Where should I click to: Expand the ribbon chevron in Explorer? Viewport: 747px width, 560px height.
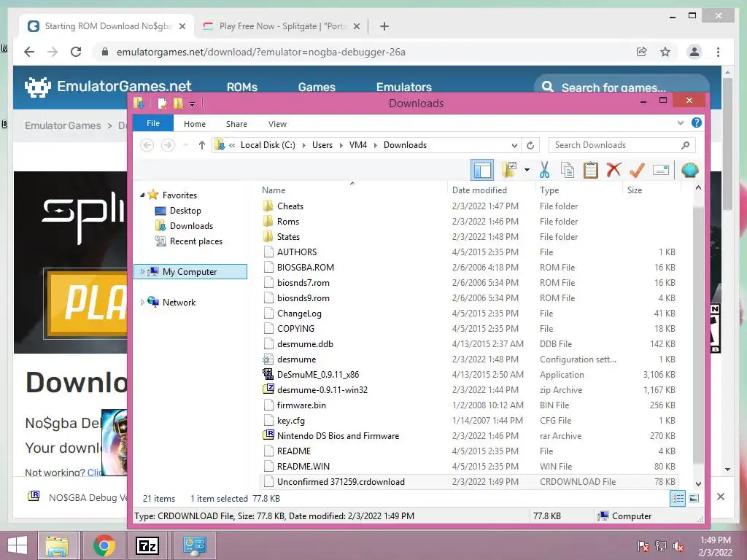coord(681,122)
